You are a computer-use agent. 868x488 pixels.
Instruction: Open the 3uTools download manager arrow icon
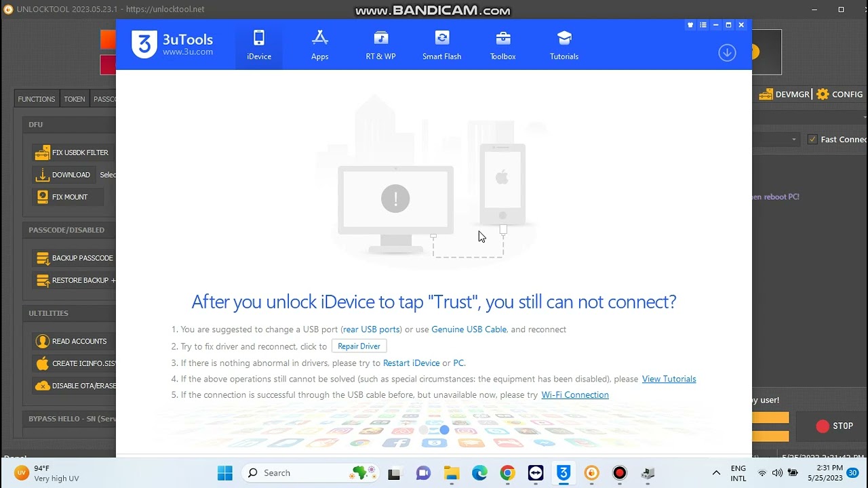point(727,53)
